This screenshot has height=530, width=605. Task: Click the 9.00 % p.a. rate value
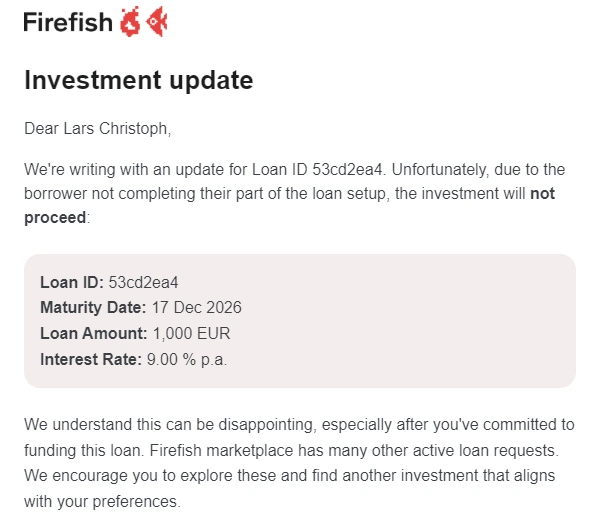[x=187, y=360]
